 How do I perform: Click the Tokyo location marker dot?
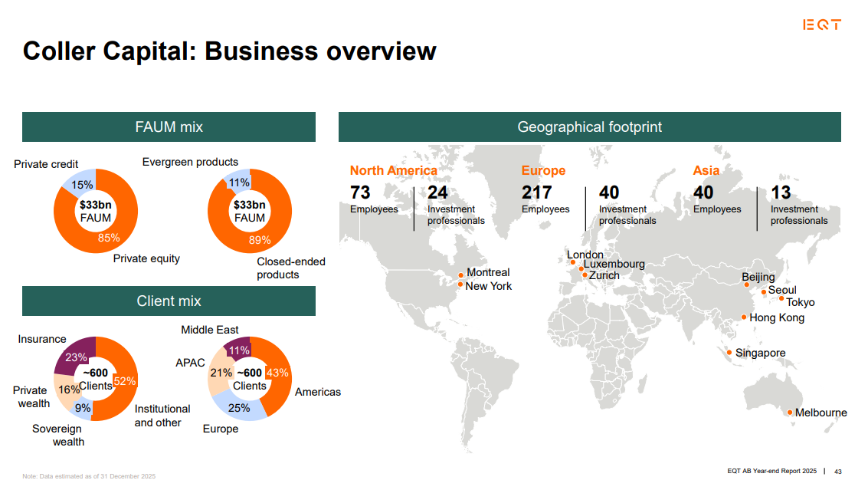coord(781,298)
